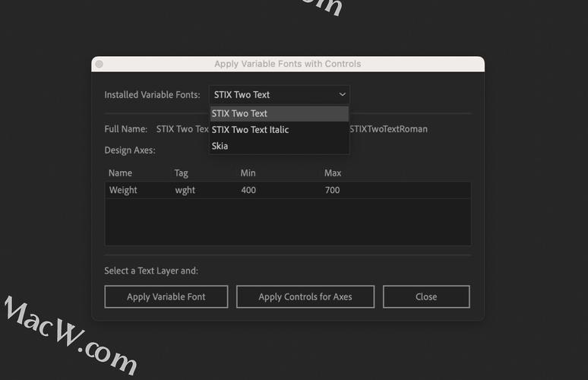Viewport: 588px width, 380px height.
Task: Click the 700 maximum value cell
Action: [333, 190]
